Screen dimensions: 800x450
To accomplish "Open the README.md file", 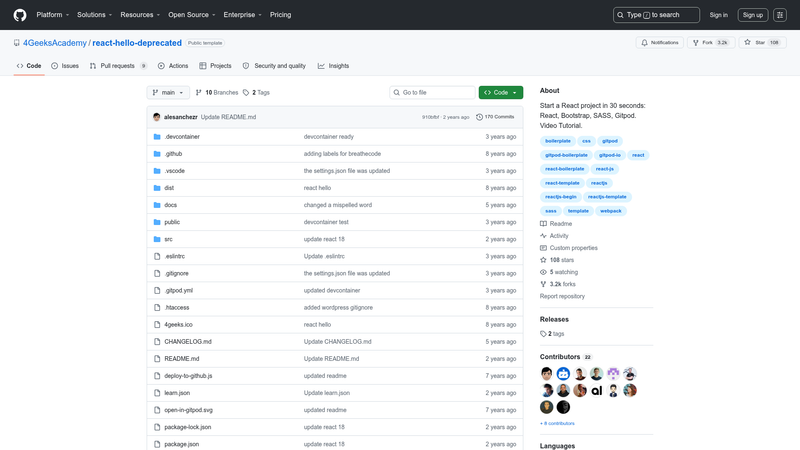I will (182, 359).
